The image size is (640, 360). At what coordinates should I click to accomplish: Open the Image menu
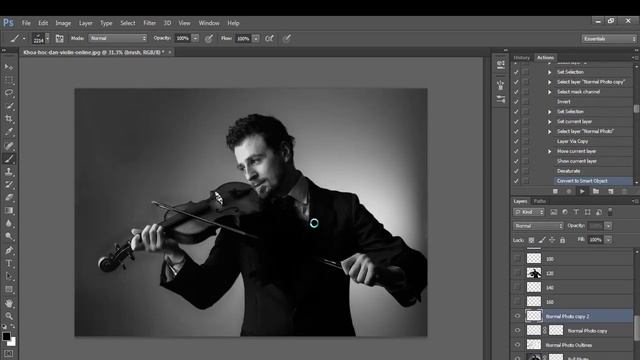(x=63, y=23)
